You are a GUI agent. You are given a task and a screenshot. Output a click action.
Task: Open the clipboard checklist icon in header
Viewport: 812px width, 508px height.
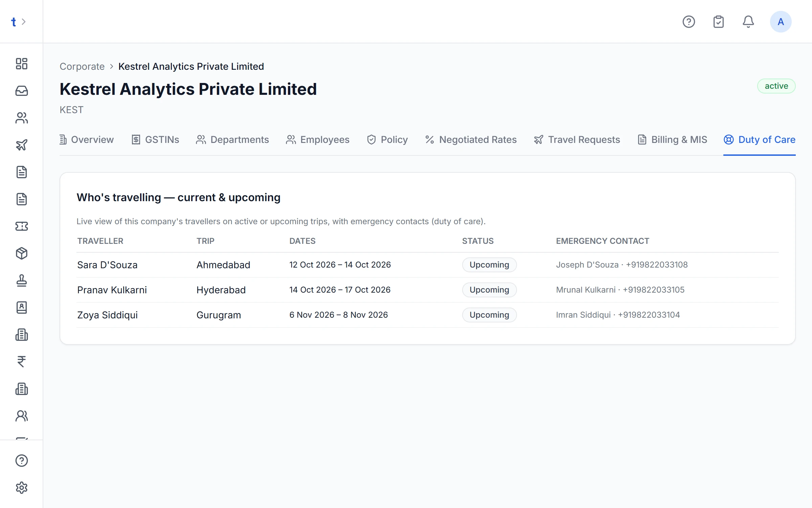point(719,22)
